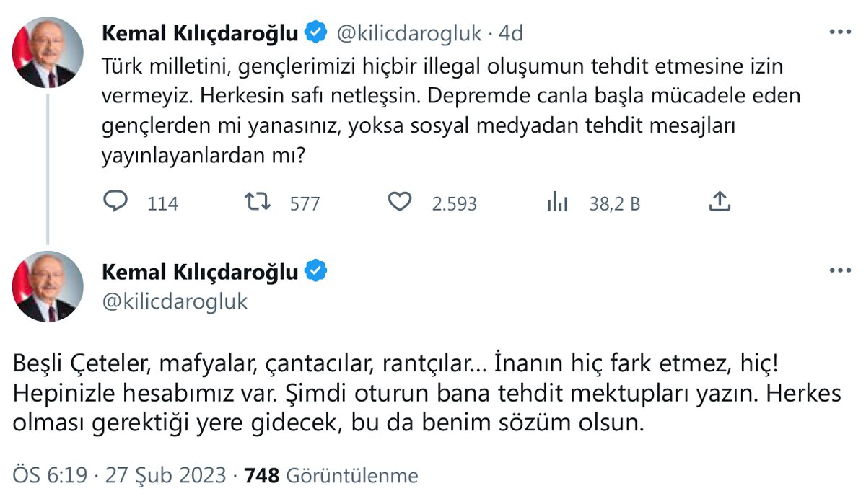Open second tweet's profile avatar

tap(48, 286)
